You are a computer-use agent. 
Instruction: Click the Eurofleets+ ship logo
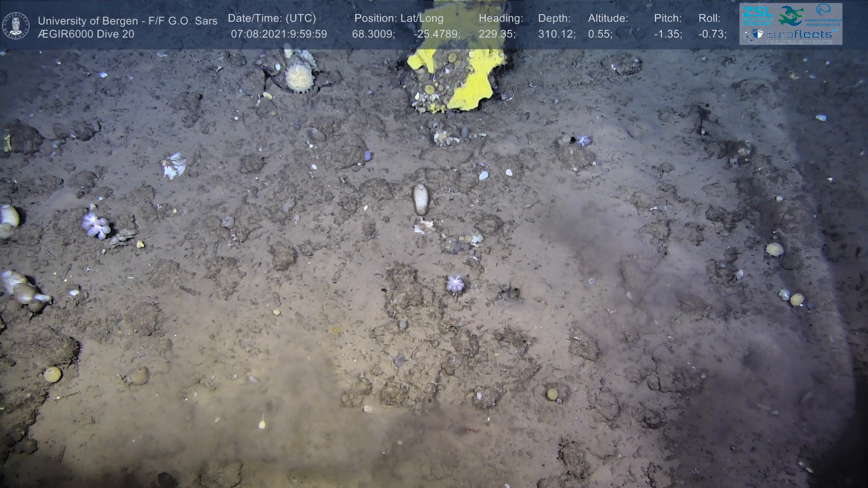pyautogui.click(x=754, y=34)
